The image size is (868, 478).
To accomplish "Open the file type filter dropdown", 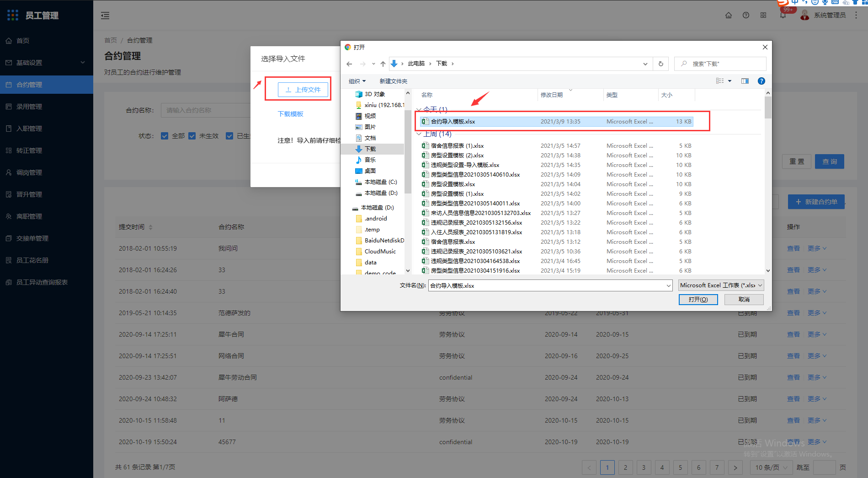I will [x=721, y=285].
